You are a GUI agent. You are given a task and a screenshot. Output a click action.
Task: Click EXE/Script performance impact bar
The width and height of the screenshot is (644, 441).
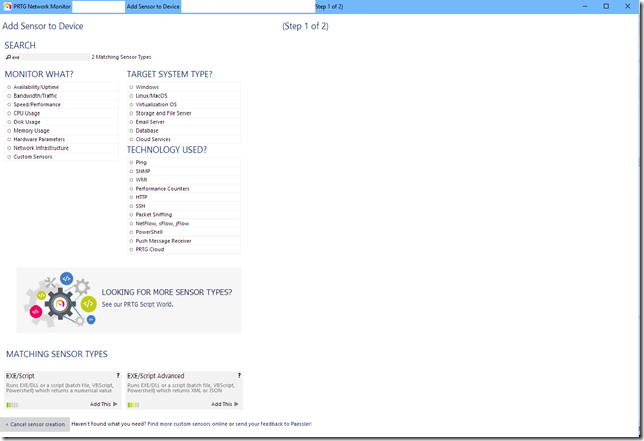coord(12,405)
